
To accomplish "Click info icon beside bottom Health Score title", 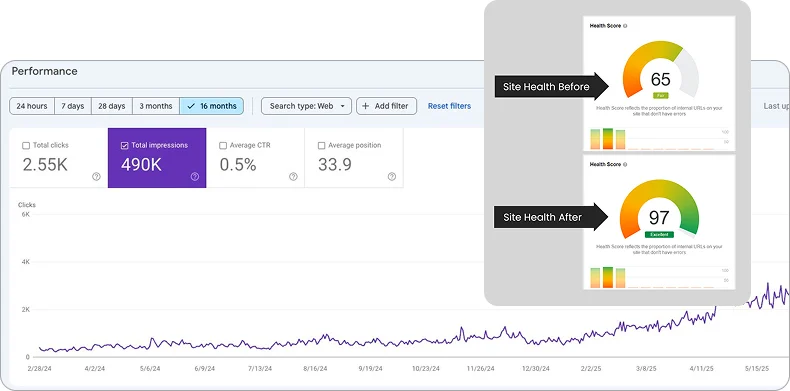I will (x=625, y=164).
